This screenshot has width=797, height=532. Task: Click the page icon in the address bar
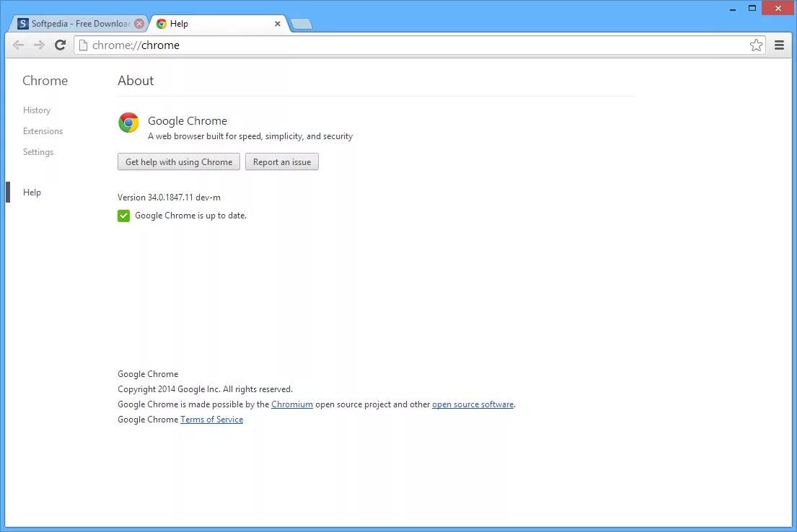point(84,45)
